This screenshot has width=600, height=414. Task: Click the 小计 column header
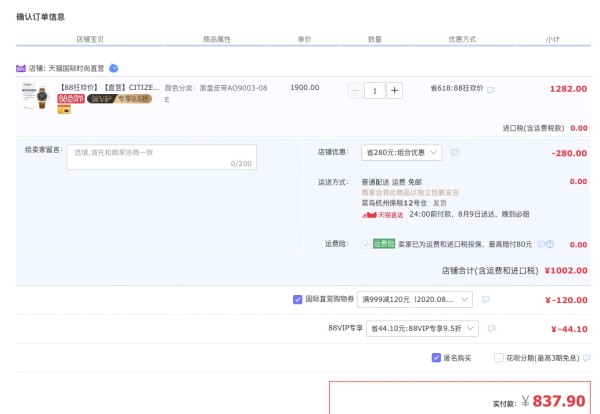(553, 39)
